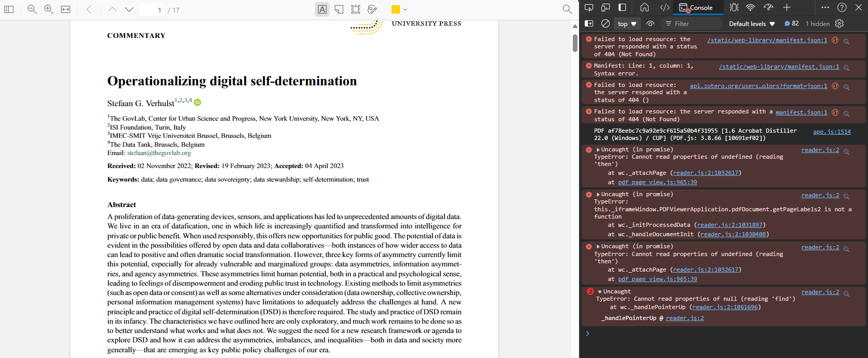The height and width of the screenshot is (358, 868).
Task: Select the area selection annotation tool
Action: click(356, 9)
